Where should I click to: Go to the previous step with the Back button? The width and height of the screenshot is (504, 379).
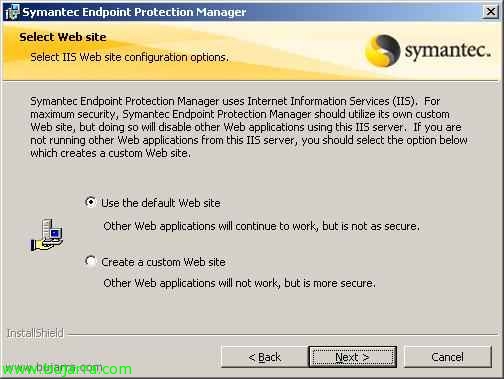coord(265,357)
